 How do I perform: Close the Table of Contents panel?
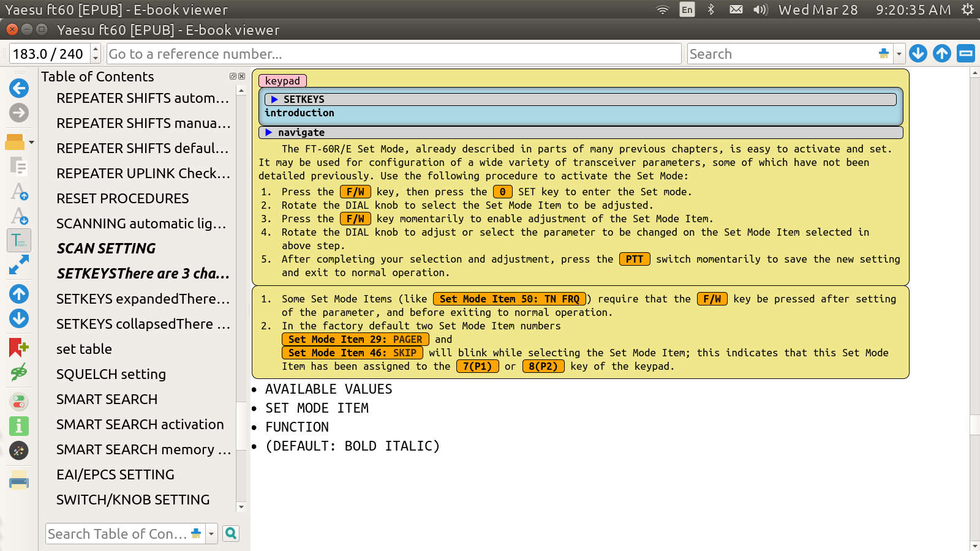[x=241, y=77]
